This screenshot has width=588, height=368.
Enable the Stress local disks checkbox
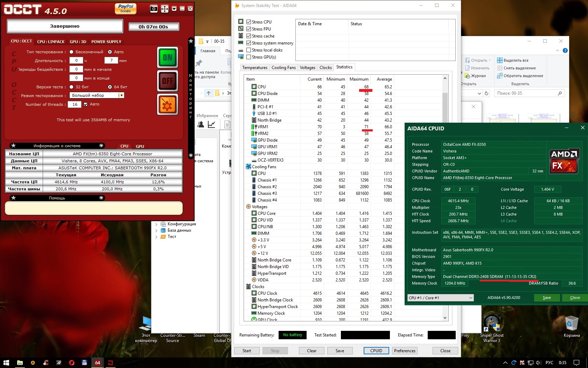point(249,50)
